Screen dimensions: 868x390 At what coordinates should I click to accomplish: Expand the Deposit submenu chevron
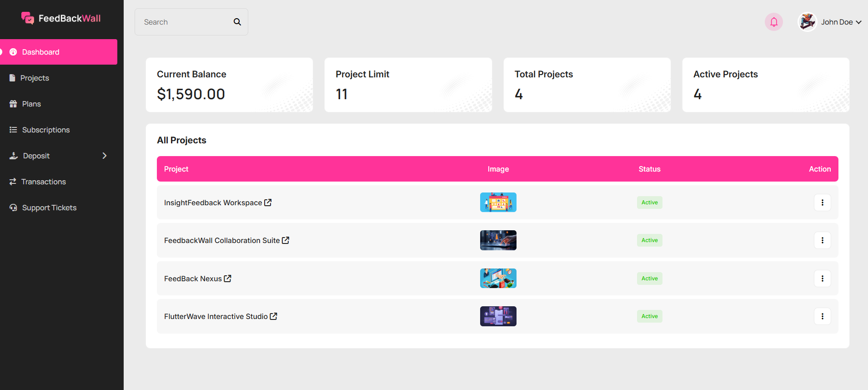[105, 156]
